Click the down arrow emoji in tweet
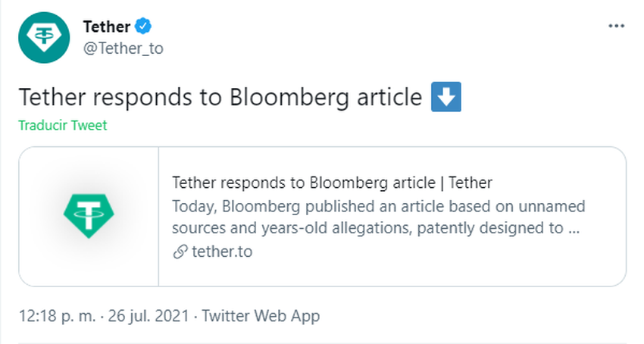This screenshot has height=344, width=644. tap(445, 97)
